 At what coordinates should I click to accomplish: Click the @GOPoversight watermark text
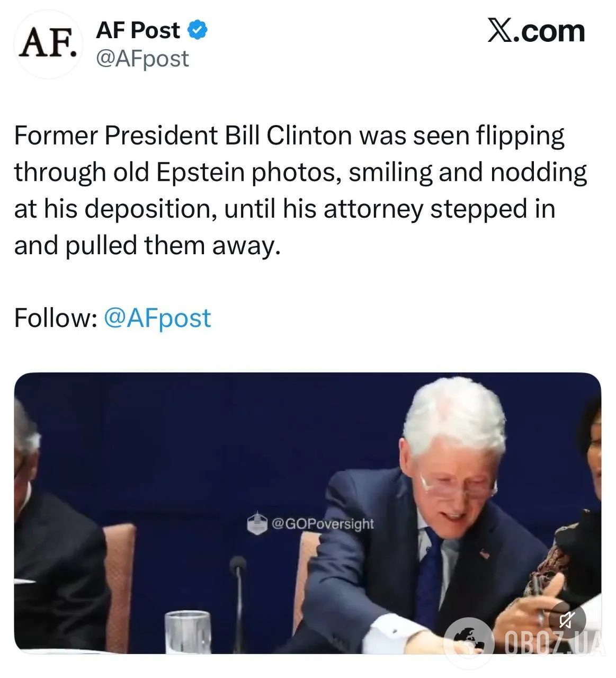[x=322, y=523]
